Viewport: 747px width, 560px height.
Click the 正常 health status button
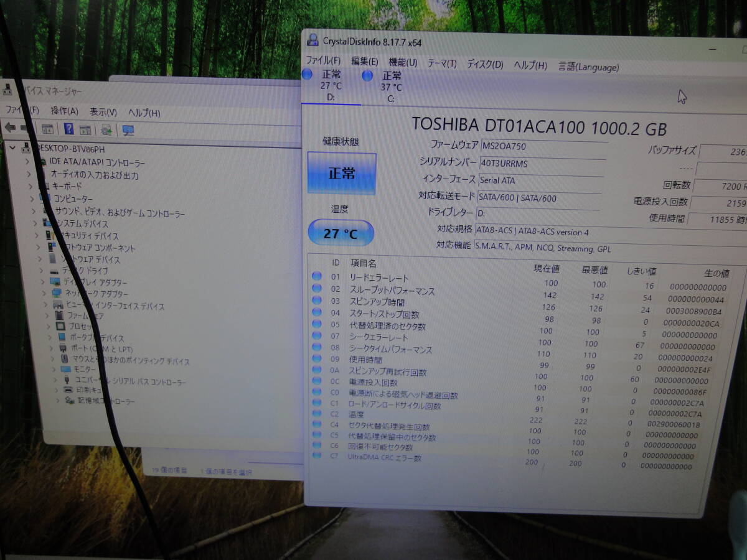point(342,174)
